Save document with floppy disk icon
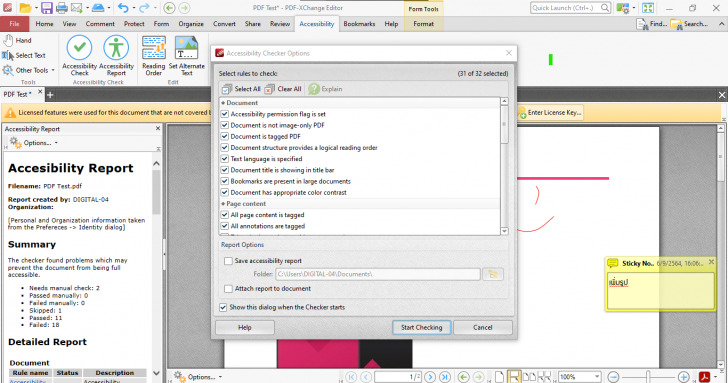This screenshot has width=728, height=383. 46,8
